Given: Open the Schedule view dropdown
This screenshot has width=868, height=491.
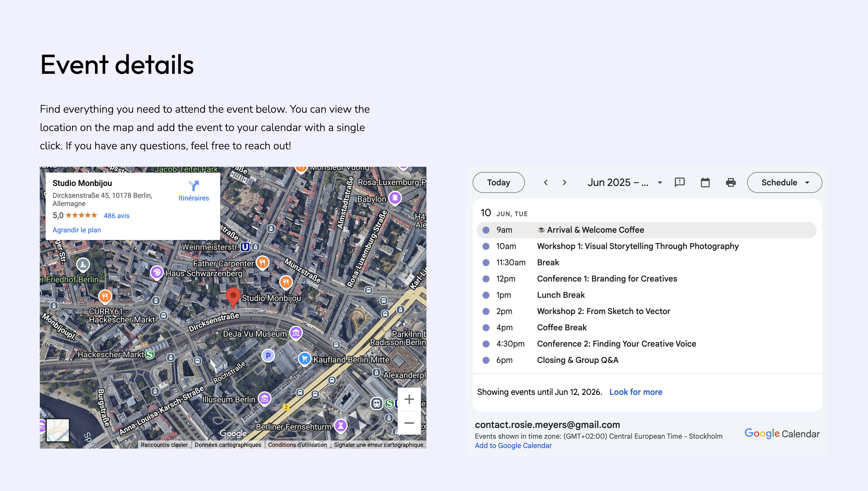Looking at the screenshot, I should click(x=784, y=182).
